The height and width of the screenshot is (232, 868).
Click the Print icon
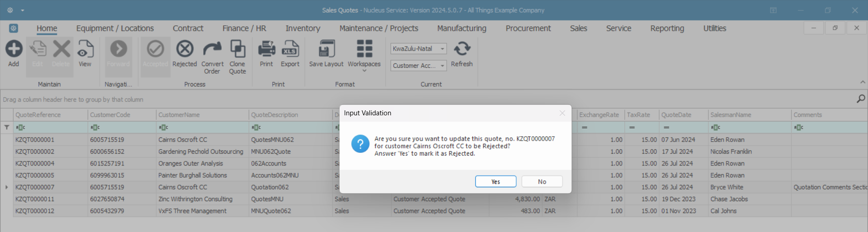click(266, 50)
